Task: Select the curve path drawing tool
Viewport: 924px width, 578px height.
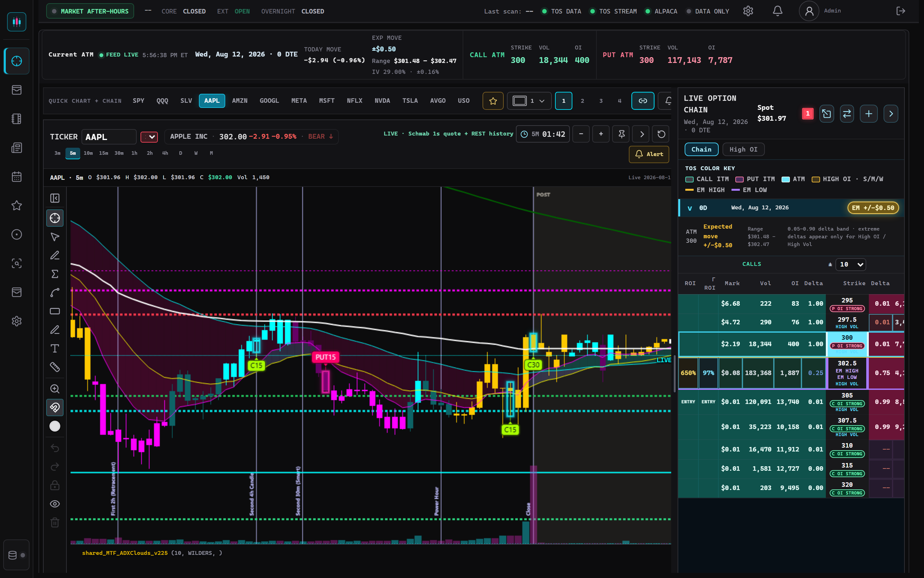Action: (55, 293)
